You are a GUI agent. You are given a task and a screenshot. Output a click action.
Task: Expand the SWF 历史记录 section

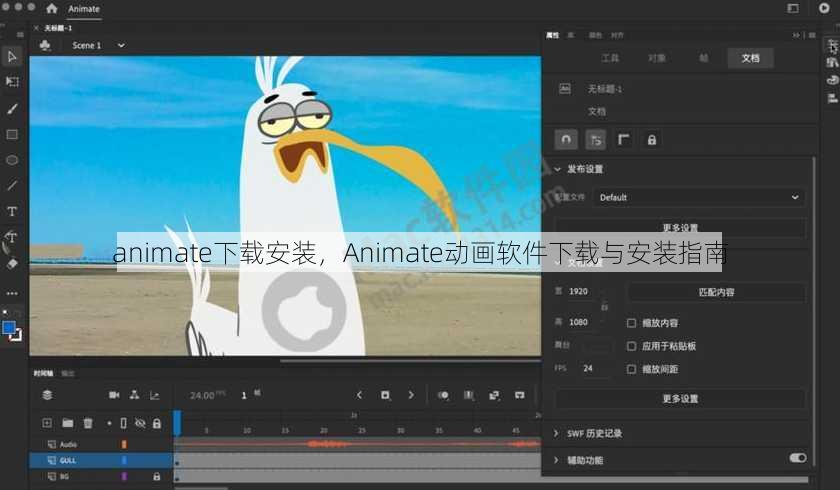click(x=556, y=433)
